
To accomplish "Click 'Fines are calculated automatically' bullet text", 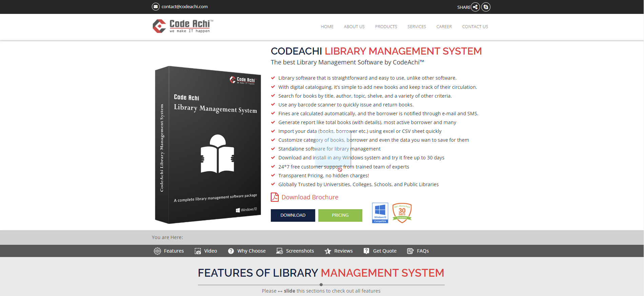I will tap(378, 114).
